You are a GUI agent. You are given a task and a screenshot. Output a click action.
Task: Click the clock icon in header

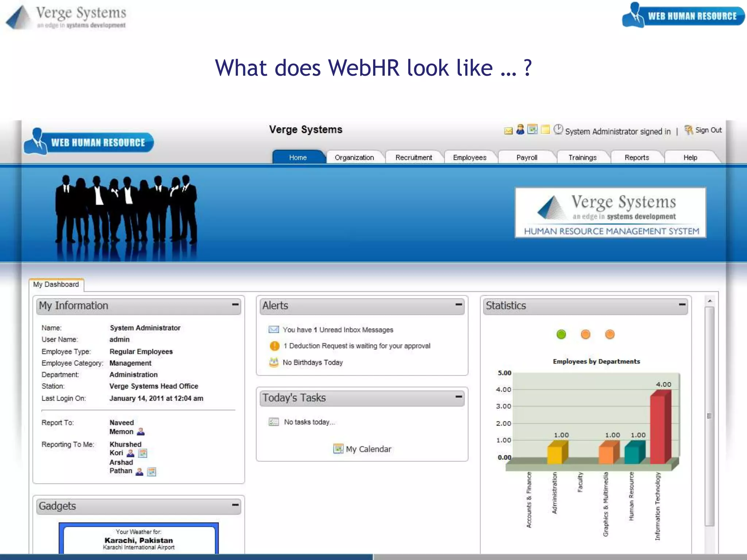tap(558, 129)
